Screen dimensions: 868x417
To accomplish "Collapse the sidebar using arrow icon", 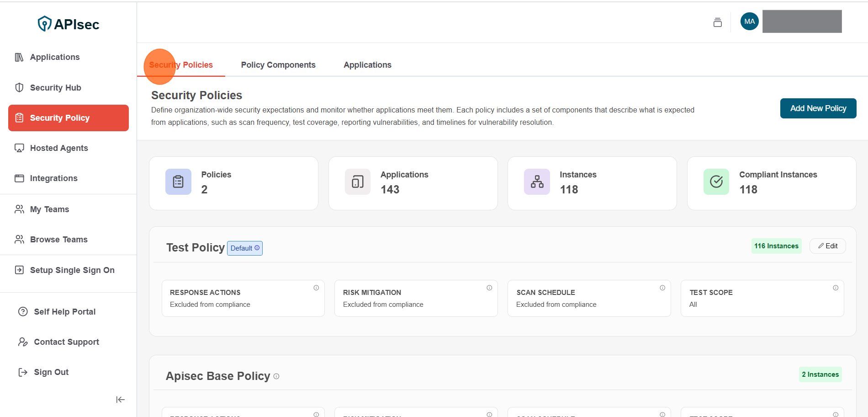I will tap(120, 400).
